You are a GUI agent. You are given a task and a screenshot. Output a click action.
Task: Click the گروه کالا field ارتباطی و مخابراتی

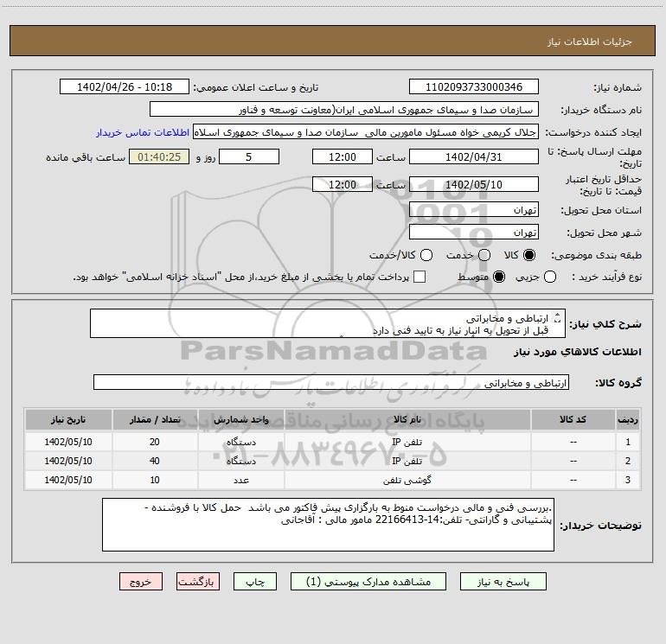pyautogui.click(x=331, y=382)
